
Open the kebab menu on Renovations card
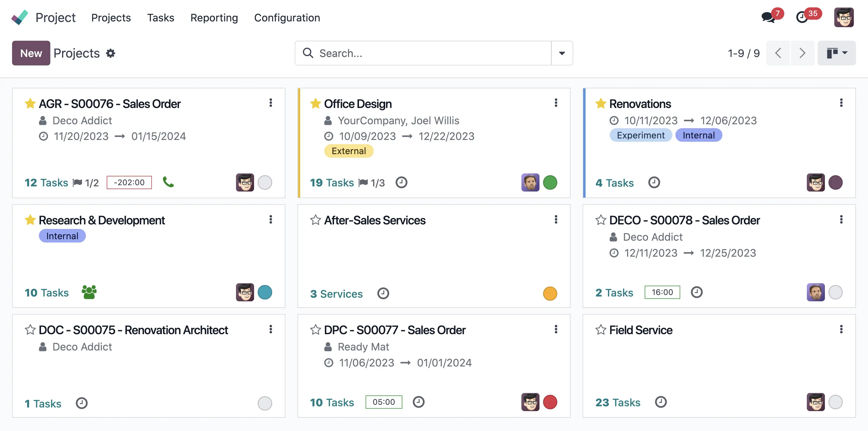coord(841,103)
